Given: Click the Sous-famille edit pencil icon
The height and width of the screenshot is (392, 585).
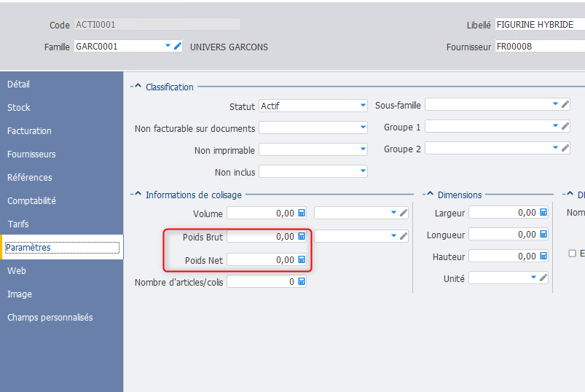Looking at the screenshot, I should (565, 104).
